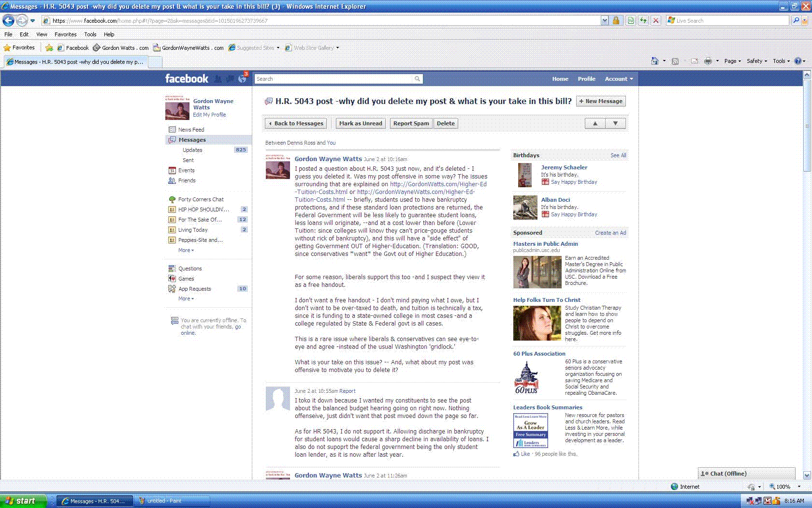Click See All birthdays link

(x=618, y=155)
